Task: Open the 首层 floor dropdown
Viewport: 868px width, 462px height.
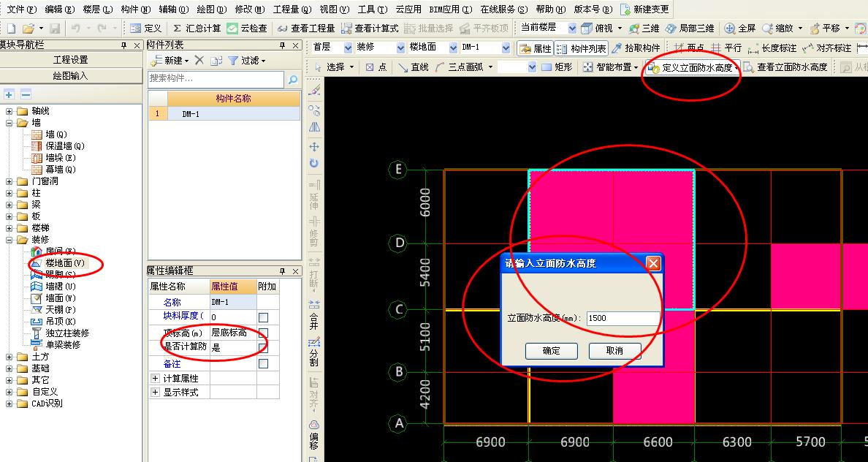Action: click(348, 48)
